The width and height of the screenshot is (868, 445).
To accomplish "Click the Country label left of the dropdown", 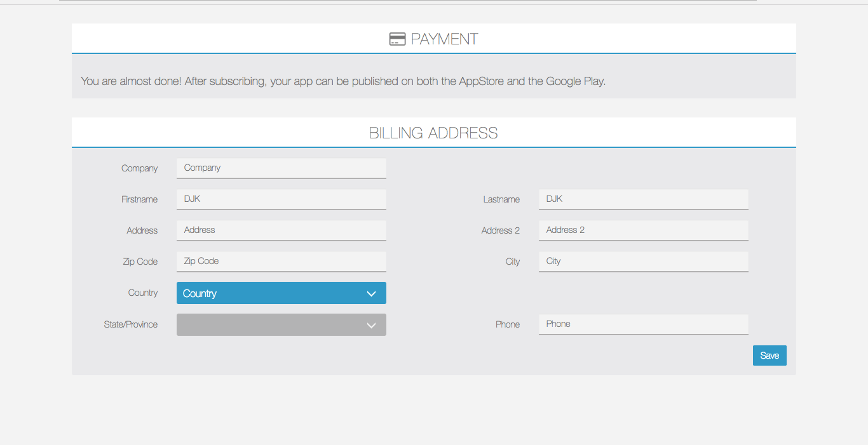I will (x=143, y=293).
